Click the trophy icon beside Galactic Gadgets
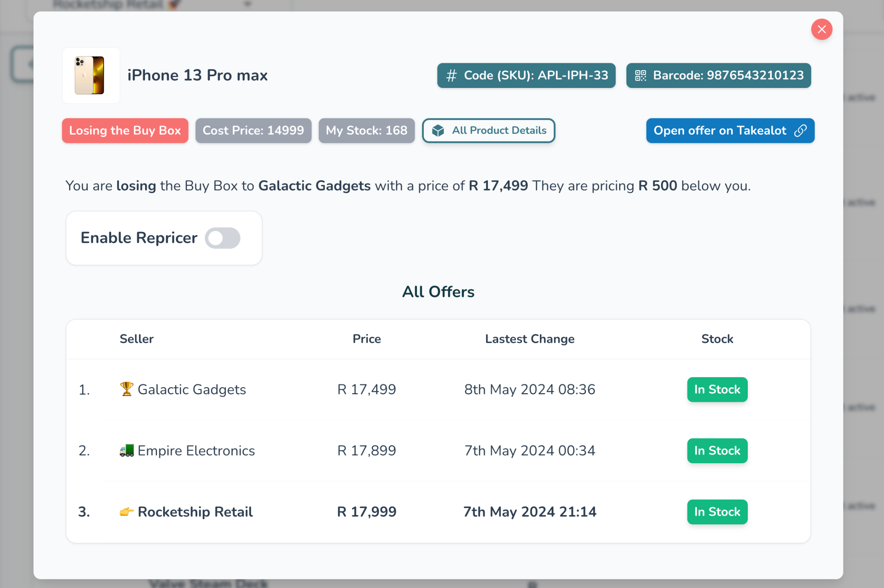Viewport: 884px width, 588px height. pos(126,389)
